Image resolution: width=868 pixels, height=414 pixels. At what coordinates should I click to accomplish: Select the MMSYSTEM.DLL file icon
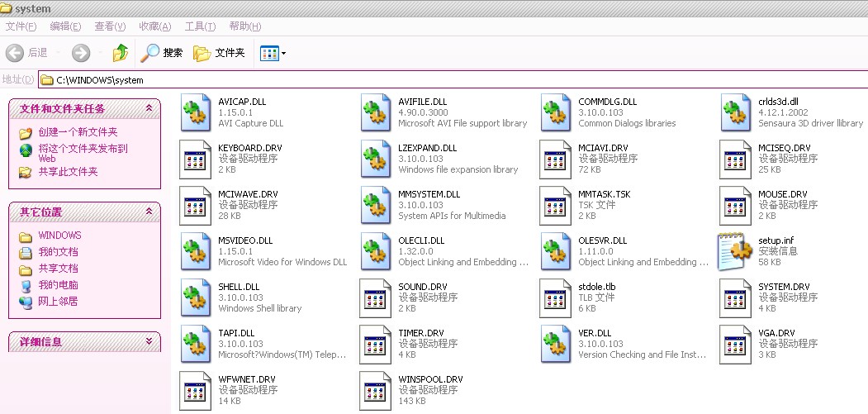(x=375, y=205)
